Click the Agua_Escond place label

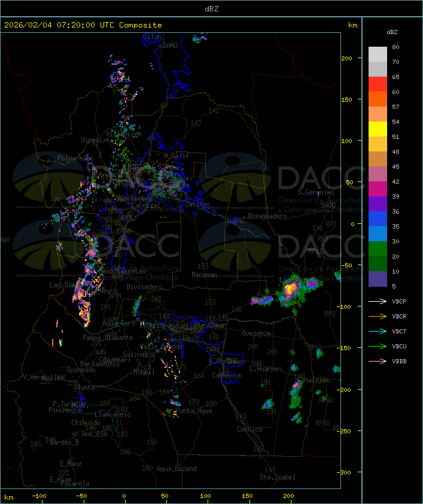[x=176, y=469]
